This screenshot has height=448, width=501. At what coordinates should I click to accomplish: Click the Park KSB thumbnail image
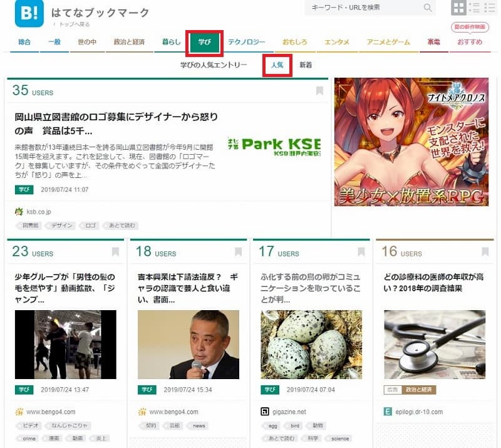click(274, 147)
